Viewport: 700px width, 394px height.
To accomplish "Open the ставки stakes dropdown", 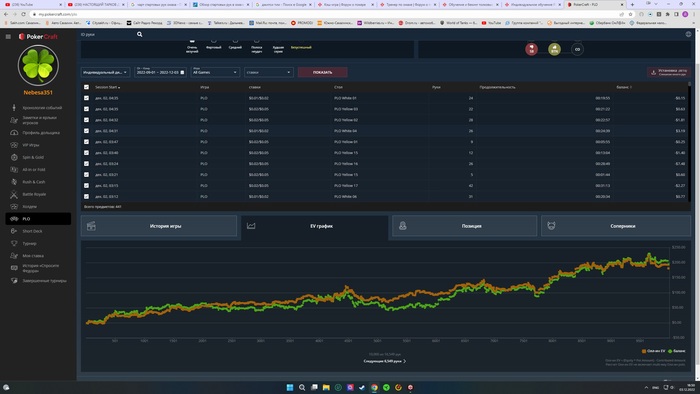I will (x=269, y=72).
